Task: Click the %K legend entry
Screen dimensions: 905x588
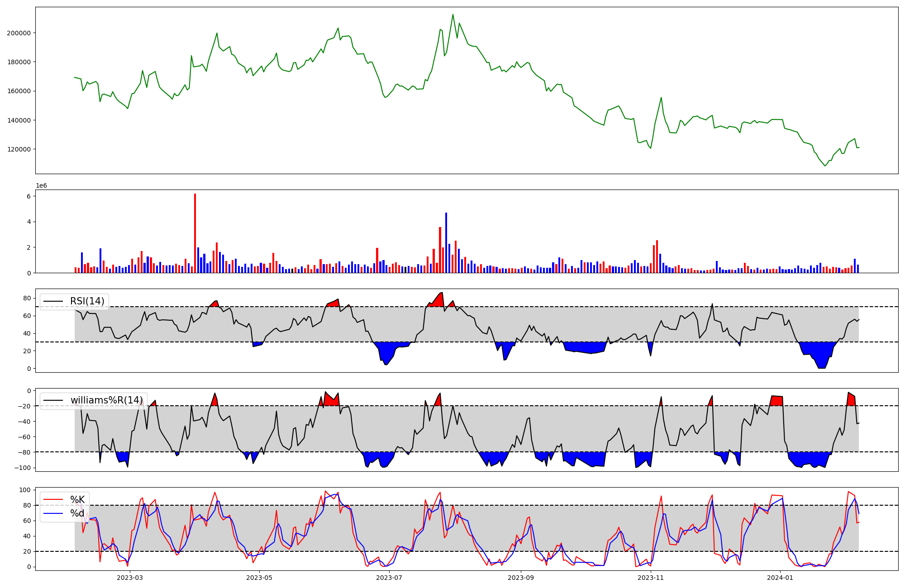Action: [77, 499]
